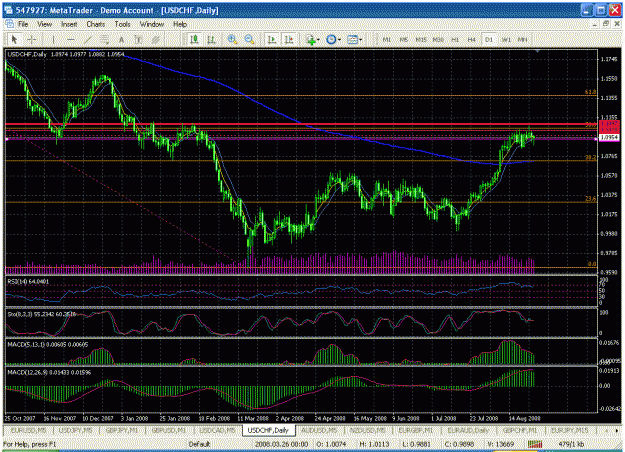Screen dimensions: 625x452
Task: Toggle chart auto scroll
Action: click(x=272, y=39)
